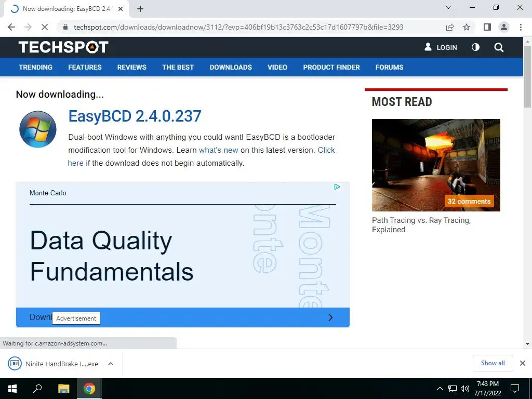The height and width of the screenshot is (399, 532).
Task: Click the page vertical scrollbar thumb
Action: [527, 76]
